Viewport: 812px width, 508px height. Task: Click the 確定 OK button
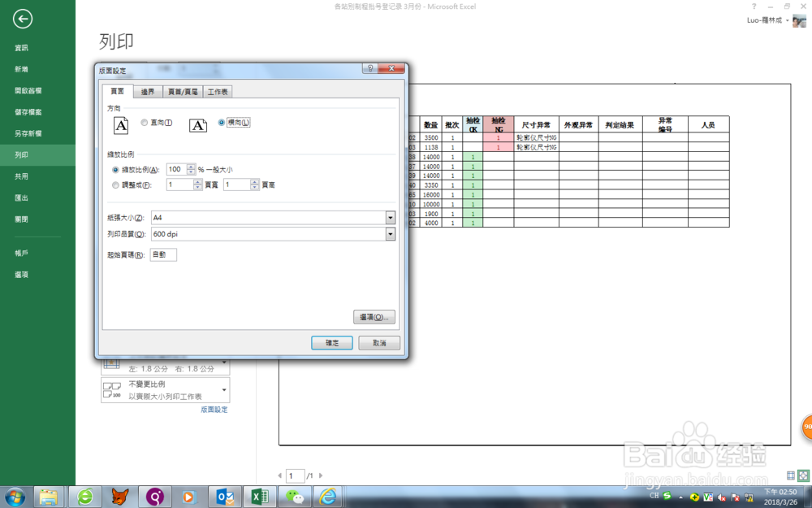pos(332,343)
